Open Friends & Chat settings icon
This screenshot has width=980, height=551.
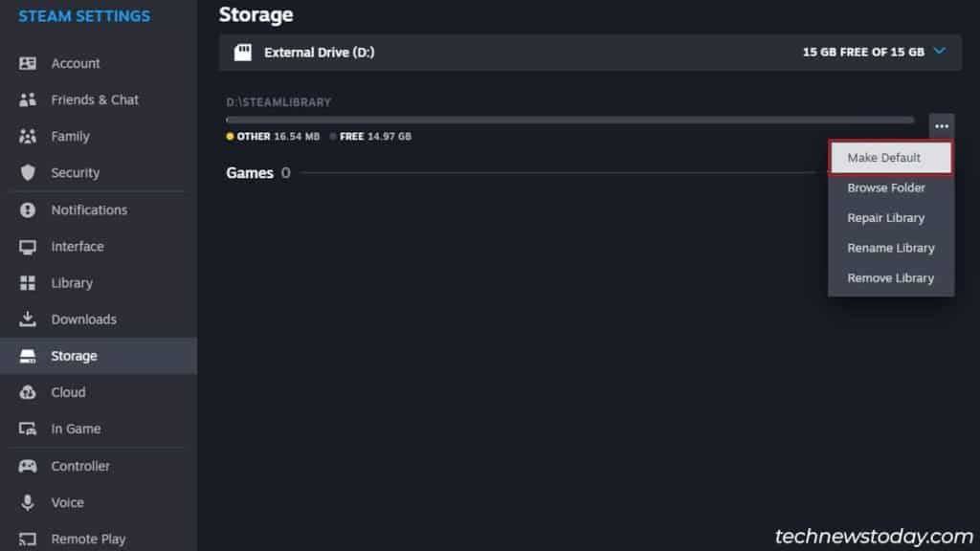pos(28,99)
